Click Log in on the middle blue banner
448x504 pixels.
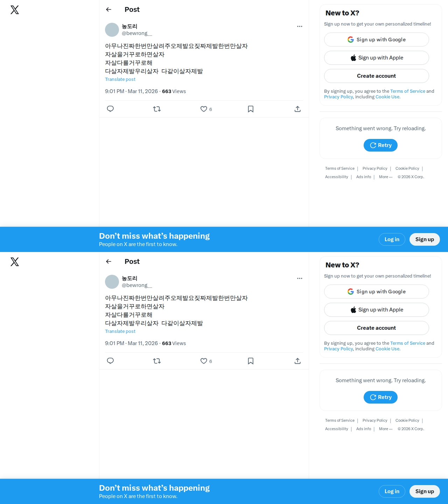(x=392, y=239)
